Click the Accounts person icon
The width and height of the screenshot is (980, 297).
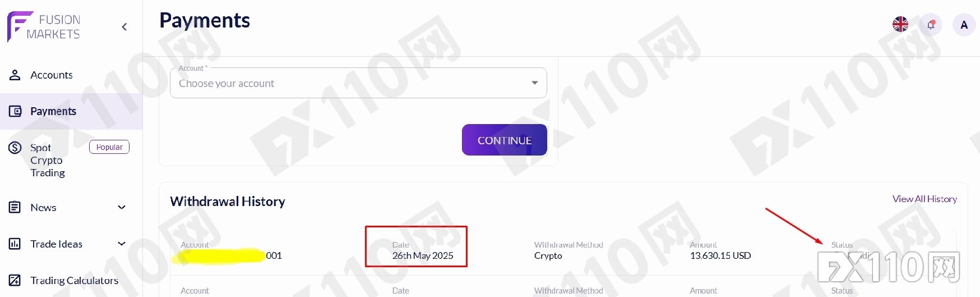click(15, 75)
